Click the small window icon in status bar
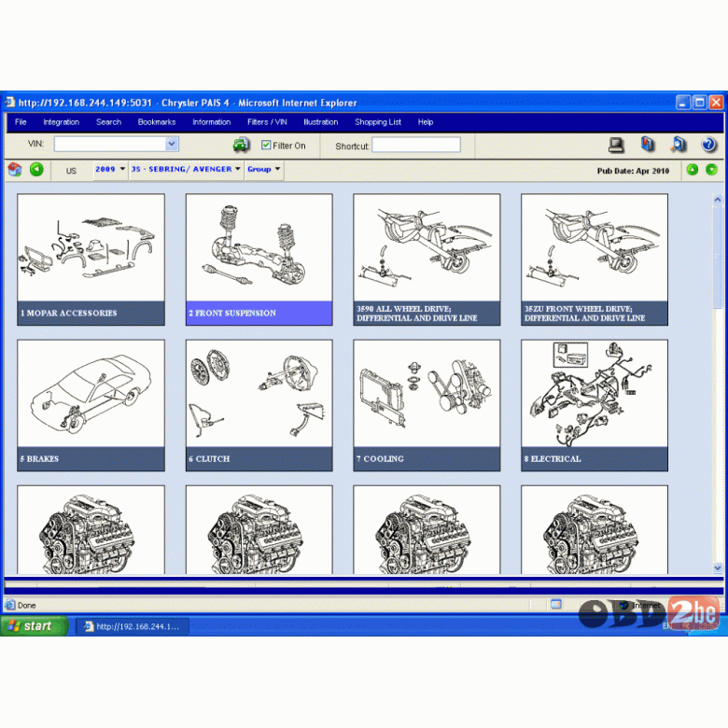Image resolution: width=728 pixels, height=728 pixels. point(555,604)
